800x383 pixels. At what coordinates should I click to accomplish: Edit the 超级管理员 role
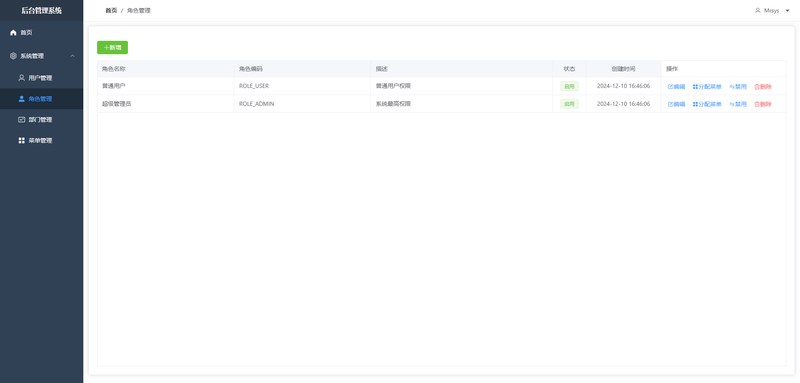[677, 104]
